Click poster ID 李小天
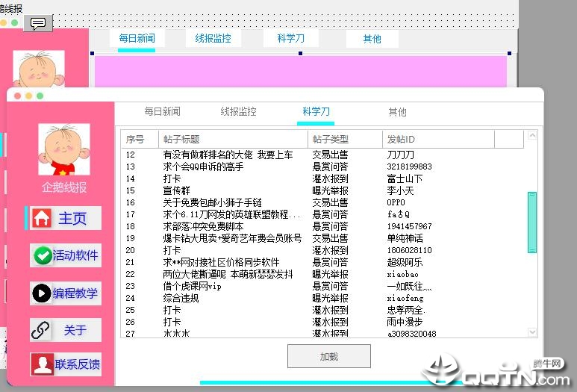This screenshot has height=392, width=577. [x=400, y=190]
